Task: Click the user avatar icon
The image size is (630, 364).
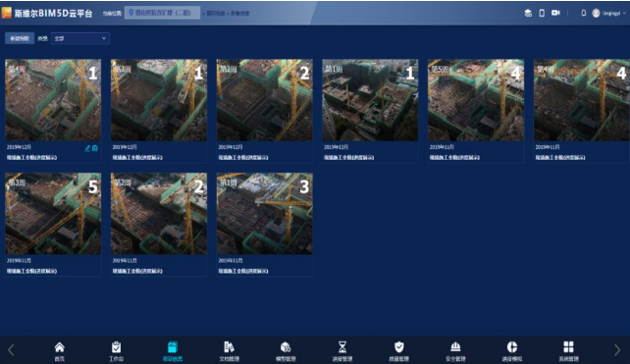Action: pos(596,13)
